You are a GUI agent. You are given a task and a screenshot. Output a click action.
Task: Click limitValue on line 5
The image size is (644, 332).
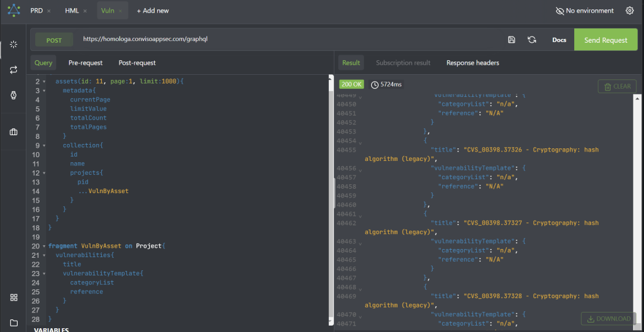pos(88,109)
